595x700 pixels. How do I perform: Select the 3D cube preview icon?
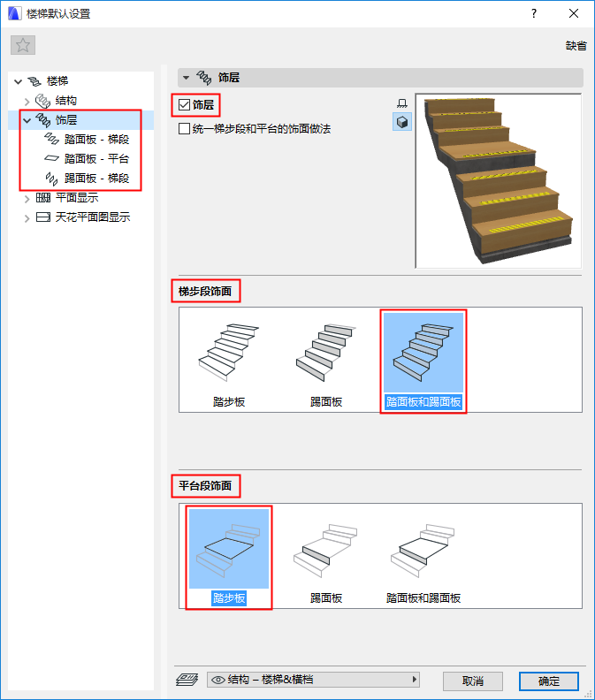(x=402, y=122)
